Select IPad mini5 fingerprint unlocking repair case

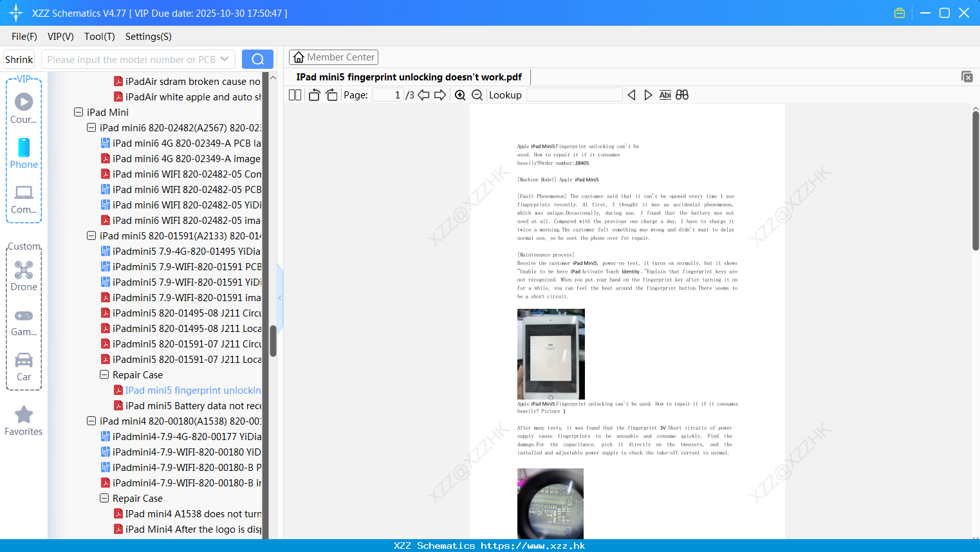tap(187, 390)
